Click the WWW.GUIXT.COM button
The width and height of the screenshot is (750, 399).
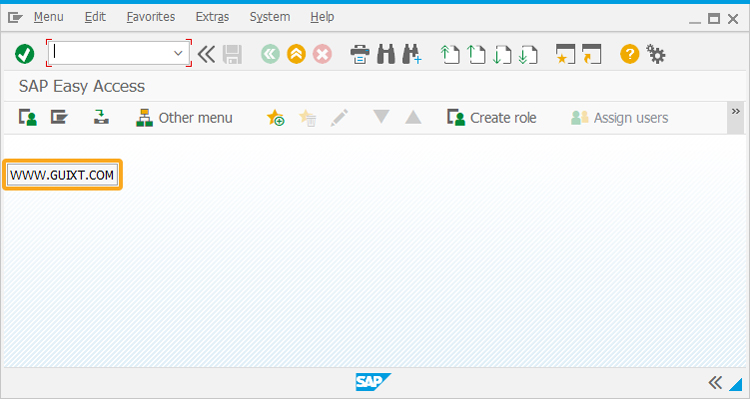(62, 175)
